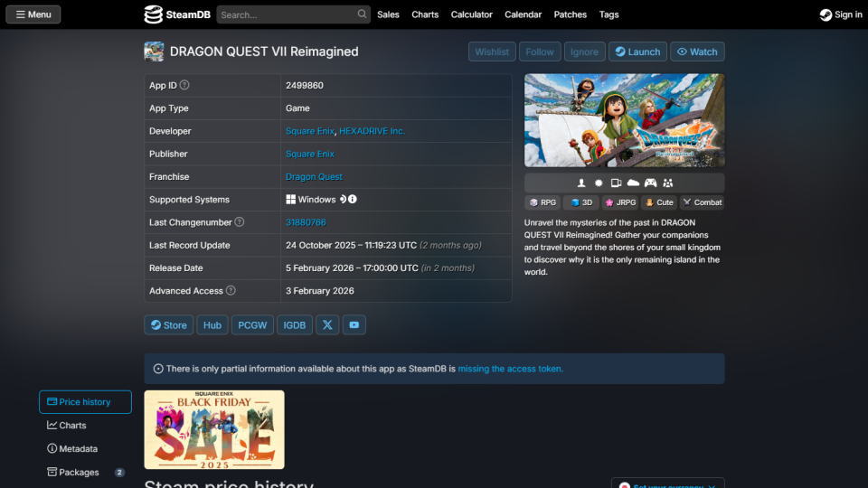Toggle the Follow button
The height and width of the screenshot is (488, 868).
point(540,52)
